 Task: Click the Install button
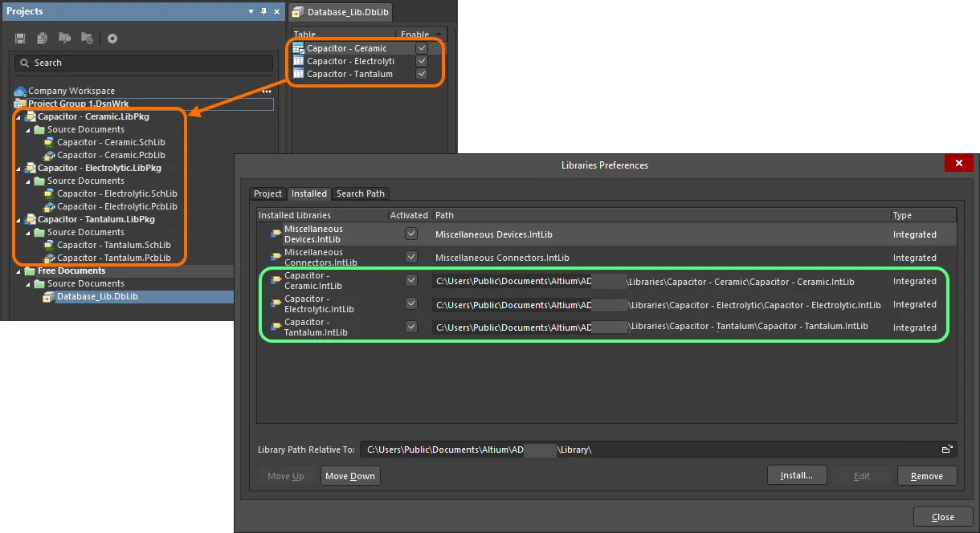pos(796,474)
